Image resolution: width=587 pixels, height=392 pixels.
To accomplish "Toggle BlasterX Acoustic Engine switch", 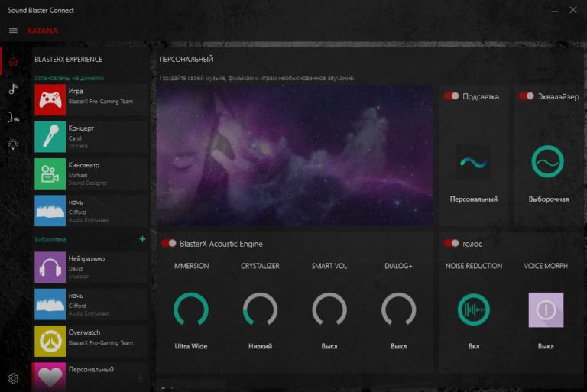I will tap(168, 243).
